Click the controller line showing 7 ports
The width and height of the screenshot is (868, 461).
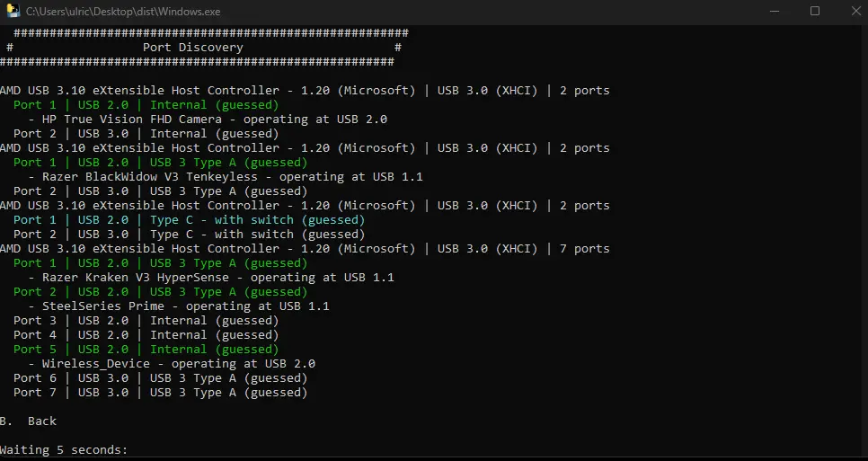(305, 249)
